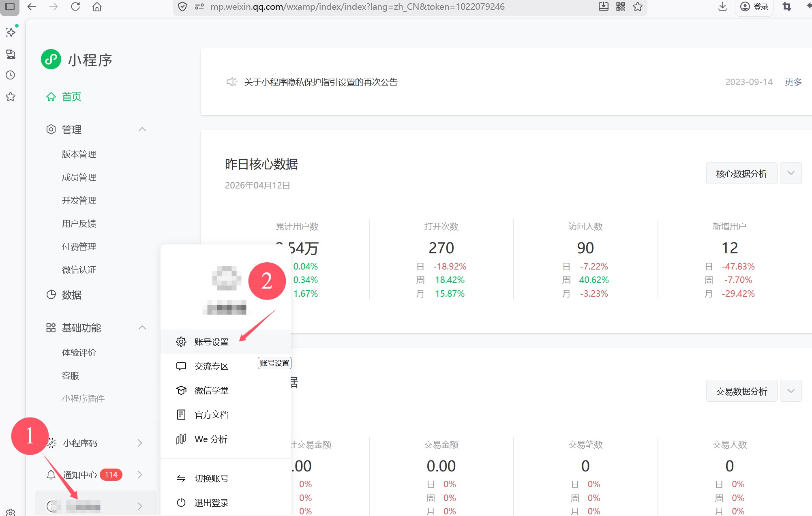
Task: Click the browser home icon
Action: 97,6
